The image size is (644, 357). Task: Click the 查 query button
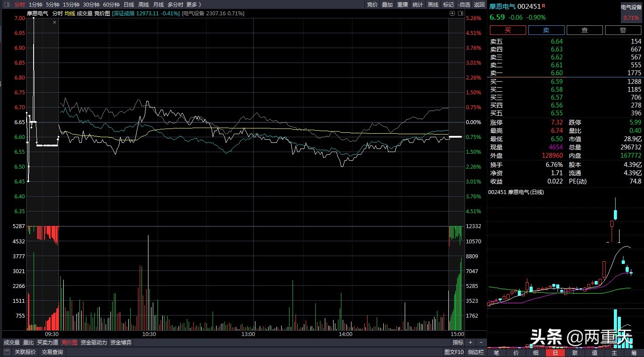coord(585,30)
